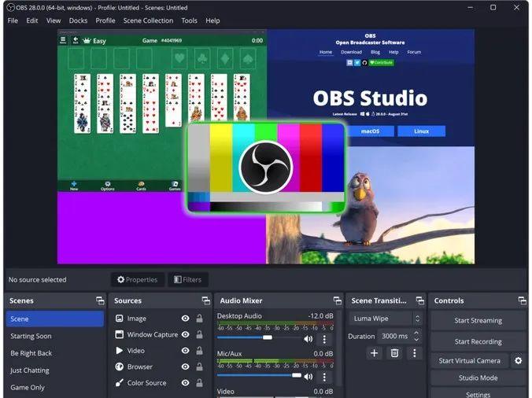This screenshot has height=398, width=532.
Task: Click the Image source type icon
Action: (119, 319)
